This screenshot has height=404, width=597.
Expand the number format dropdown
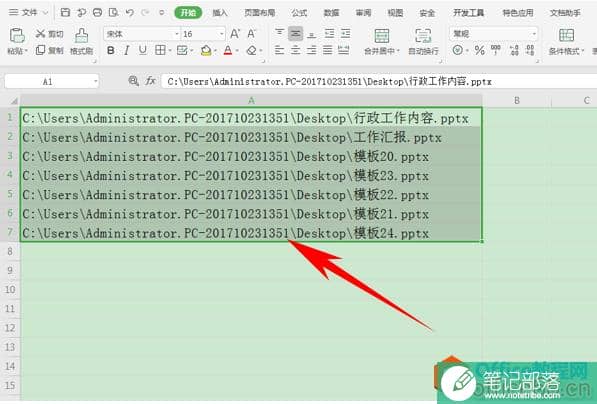tap(534, 34)
